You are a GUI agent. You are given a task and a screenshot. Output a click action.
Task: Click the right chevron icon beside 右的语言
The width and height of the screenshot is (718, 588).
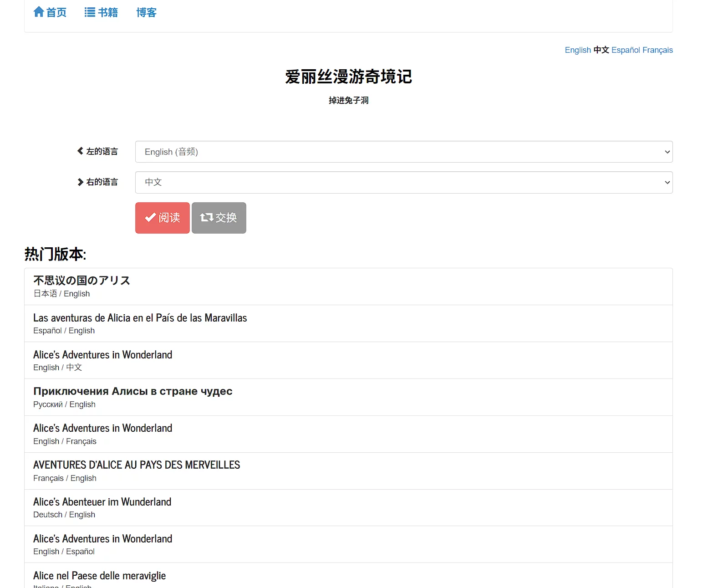click(x=80, y=182)
